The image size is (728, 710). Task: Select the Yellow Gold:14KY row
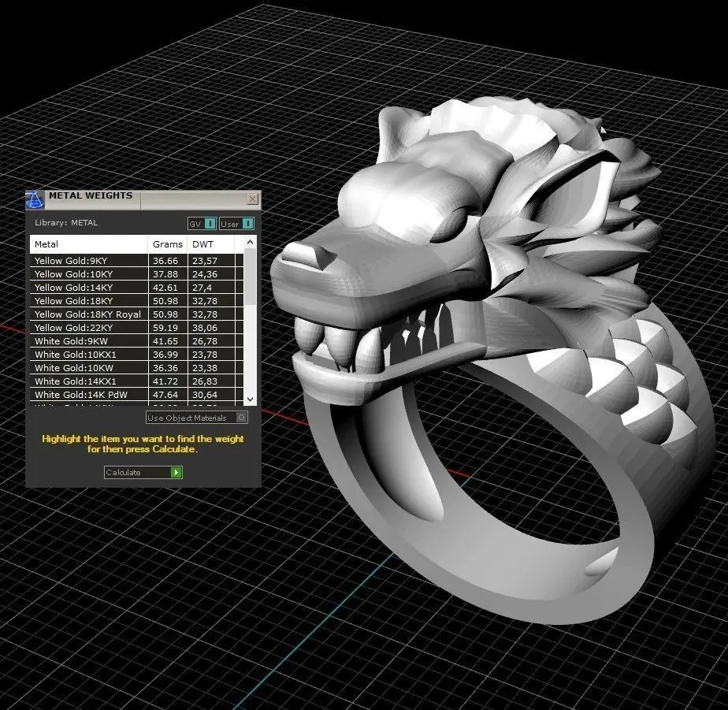[x=136, y=288]
